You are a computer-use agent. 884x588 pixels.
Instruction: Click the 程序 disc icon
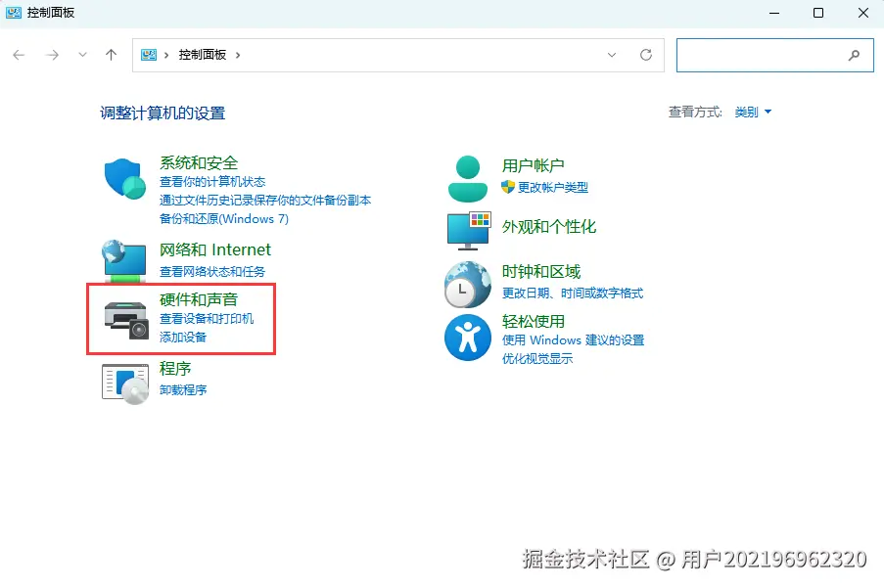[125, 384]
